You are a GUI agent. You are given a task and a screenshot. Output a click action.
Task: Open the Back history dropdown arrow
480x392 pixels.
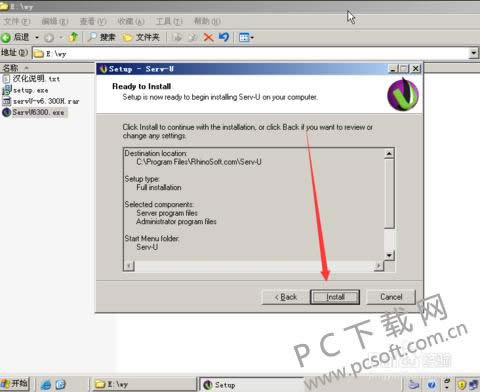pyautogui.click(x=37, y=37)
